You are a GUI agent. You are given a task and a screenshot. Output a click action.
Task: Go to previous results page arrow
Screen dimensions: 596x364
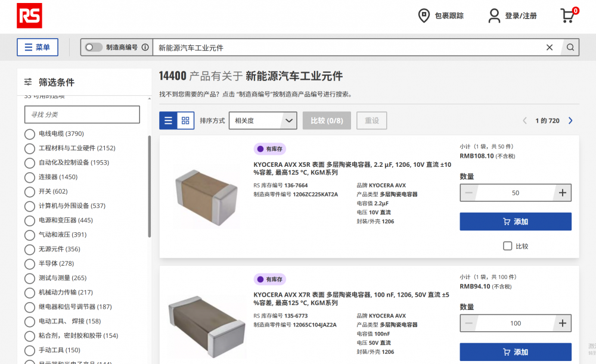pos(524,120)
